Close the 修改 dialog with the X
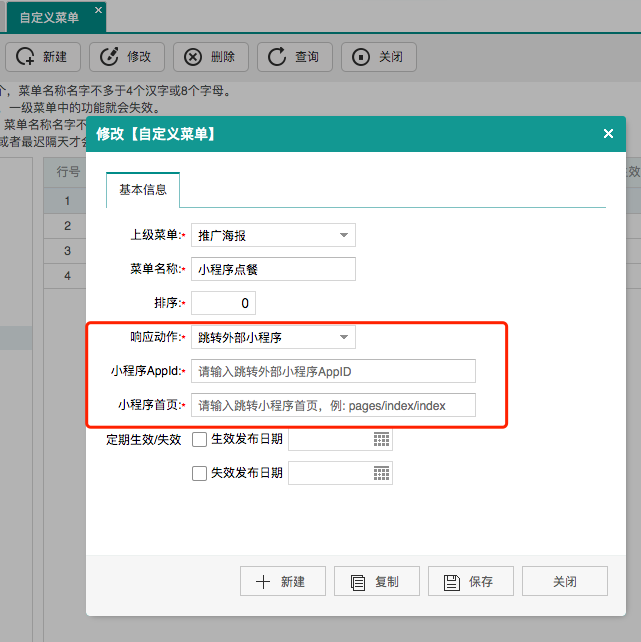641x642 pixels. [x=608, y=134]
